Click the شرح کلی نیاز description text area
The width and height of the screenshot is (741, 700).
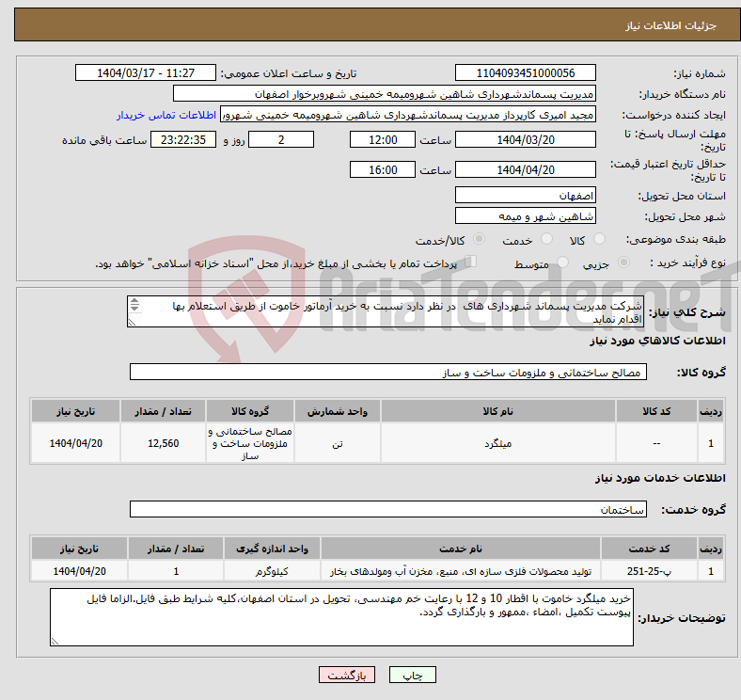tap(386, 311)
